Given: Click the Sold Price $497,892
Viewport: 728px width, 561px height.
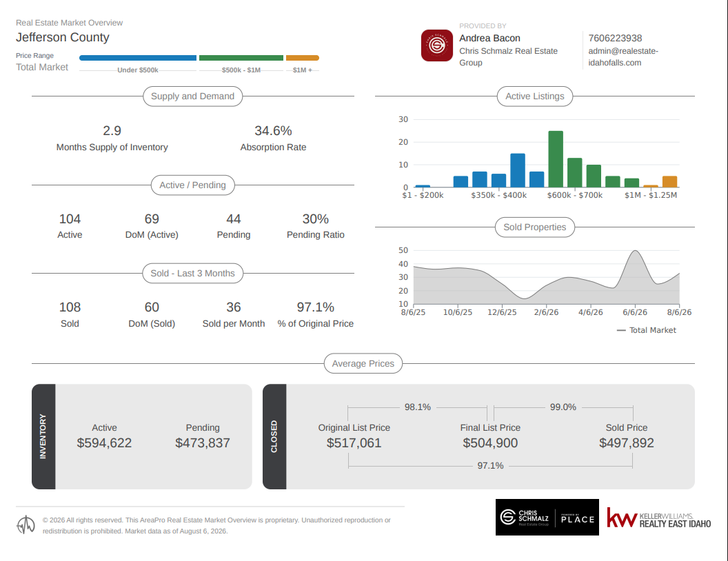Looking at the screenshot, I should point(627,443).
